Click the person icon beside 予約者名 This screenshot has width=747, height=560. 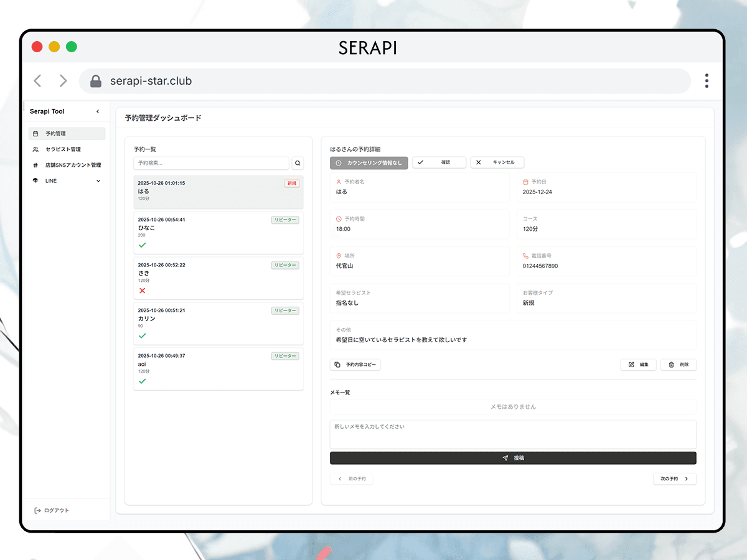pos(339,182)
